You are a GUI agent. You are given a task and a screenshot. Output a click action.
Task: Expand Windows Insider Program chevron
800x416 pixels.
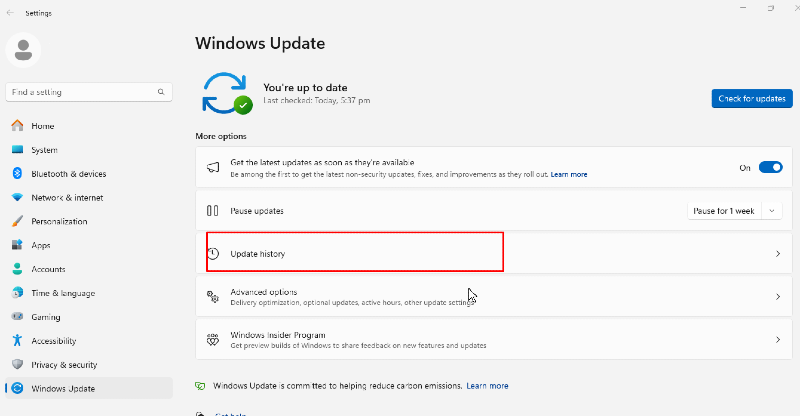pos(778,339)
